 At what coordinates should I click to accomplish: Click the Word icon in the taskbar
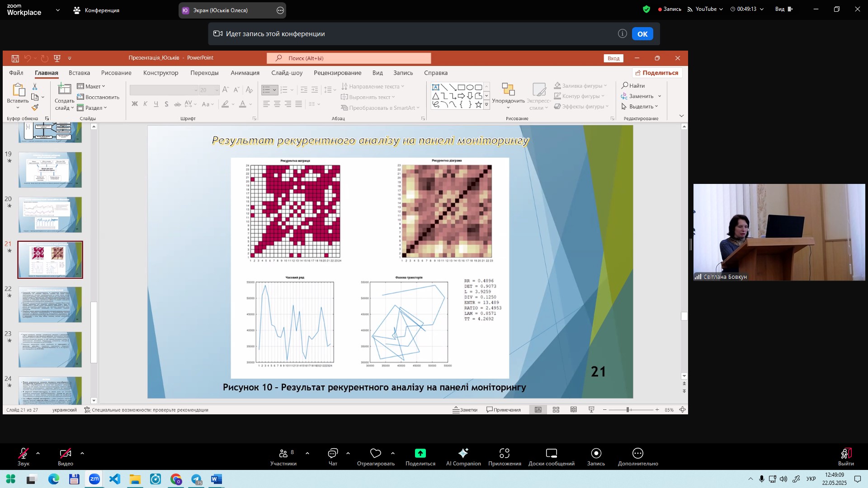click(217, 479)
